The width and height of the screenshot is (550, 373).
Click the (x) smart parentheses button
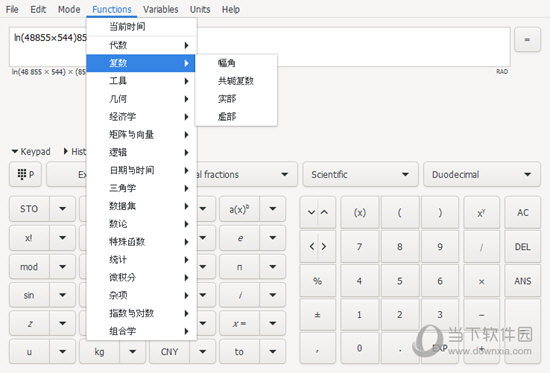360,212
